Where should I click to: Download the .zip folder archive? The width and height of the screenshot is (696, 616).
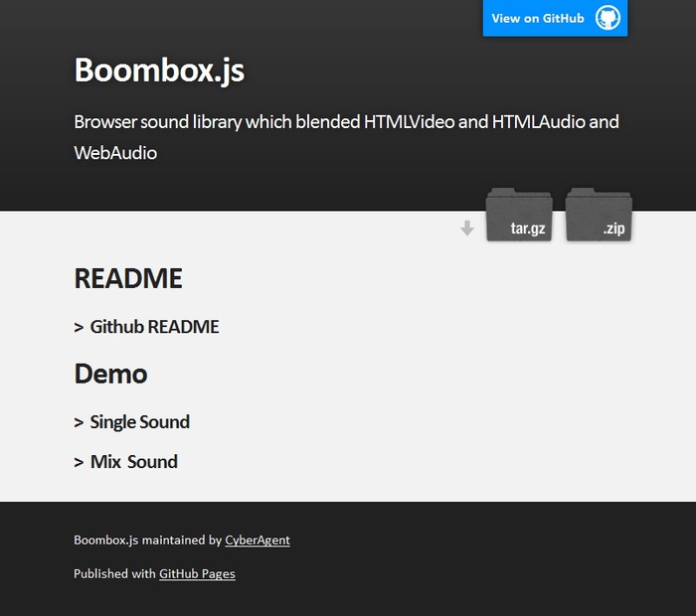click(599, 214)
